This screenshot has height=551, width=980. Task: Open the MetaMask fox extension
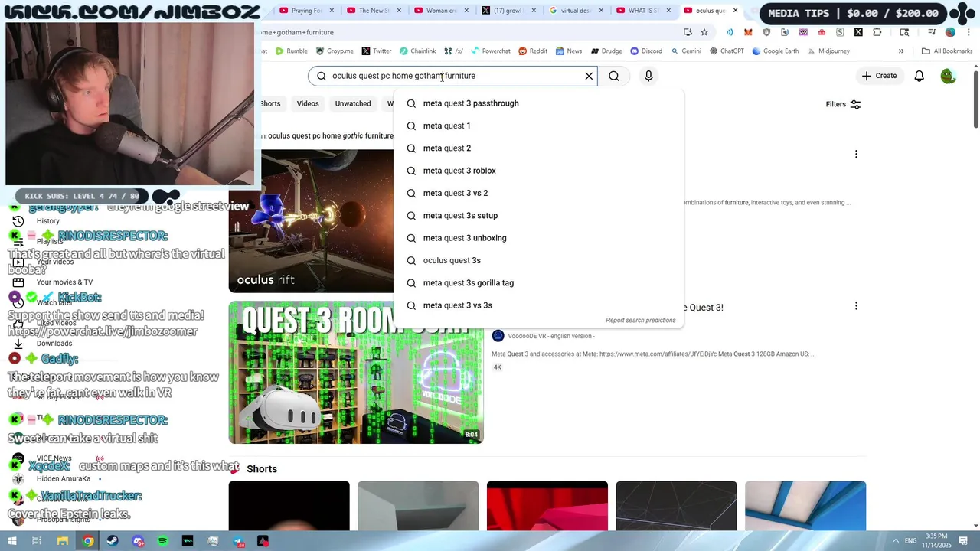click(x=748, y=32)
